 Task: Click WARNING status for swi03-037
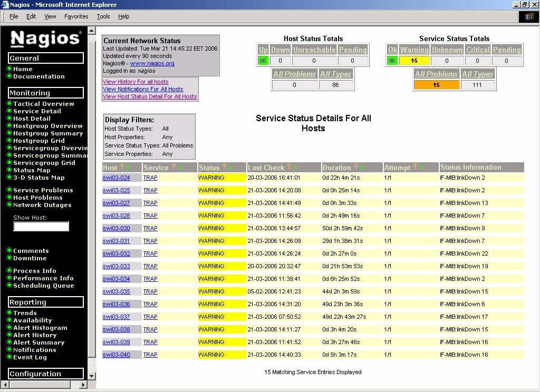click(x=222, y=317)
